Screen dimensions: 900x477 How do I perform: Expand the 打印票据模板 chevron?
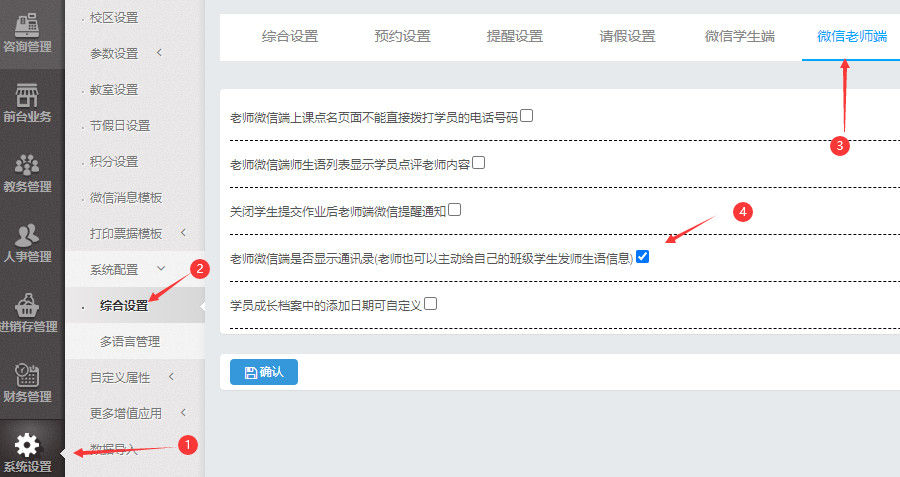184,232
